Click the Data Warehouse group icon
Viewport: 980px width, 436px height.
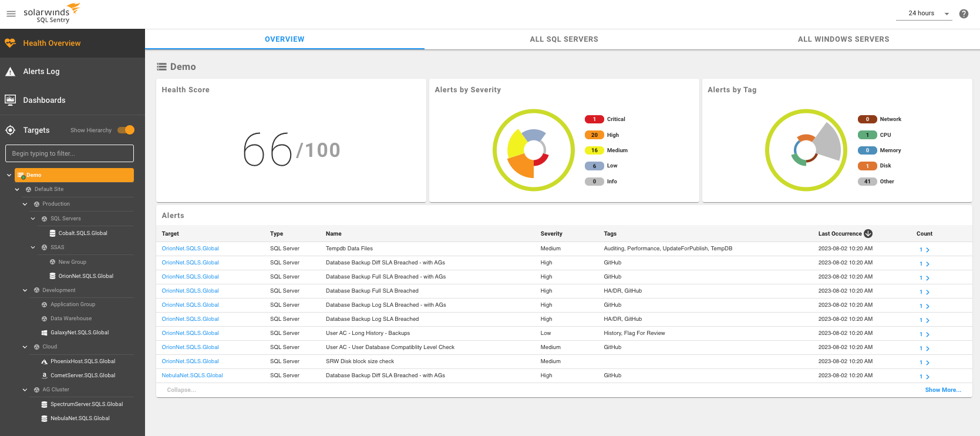[x=45, y=318]
